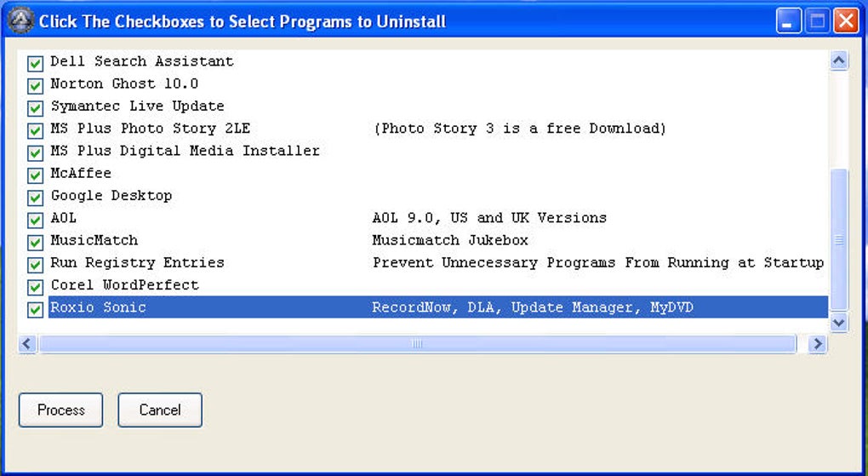Viewport: 868px width, 476px height.
Task: Uncheck MS Plus Digital Media Installer checkbox
Action: click(x=35, y=153)
